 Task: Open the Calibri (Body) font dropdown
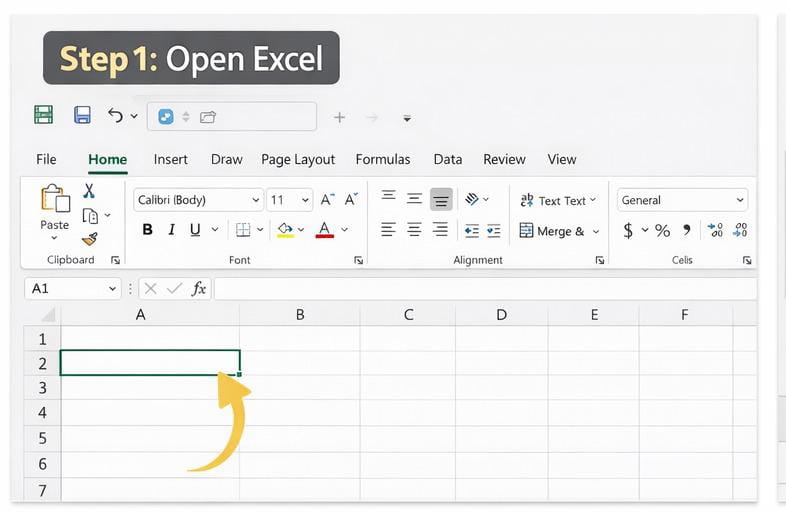pos(198,200)
